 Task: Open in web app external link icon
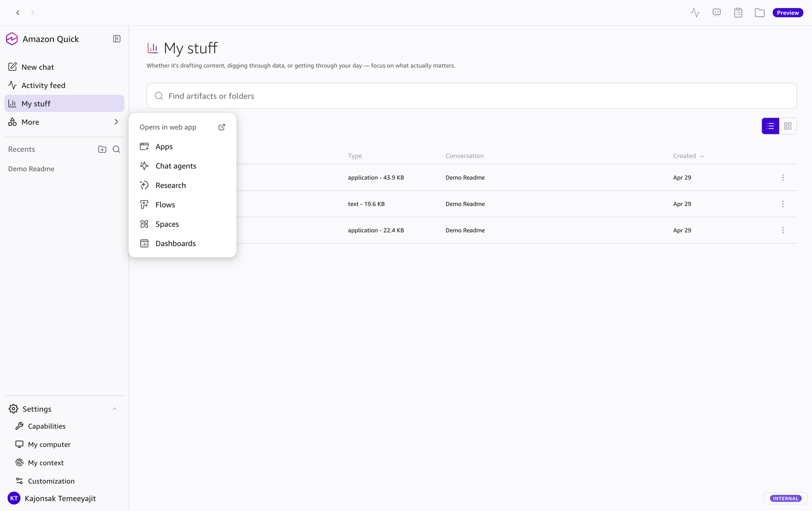[222, 127]
